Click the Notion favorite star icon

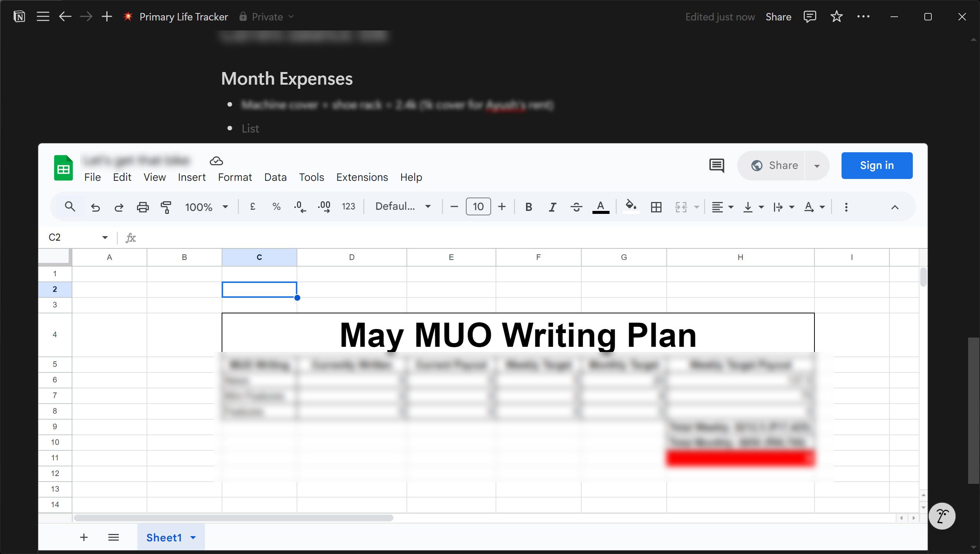pyautogui.click(x=836, y=17)
